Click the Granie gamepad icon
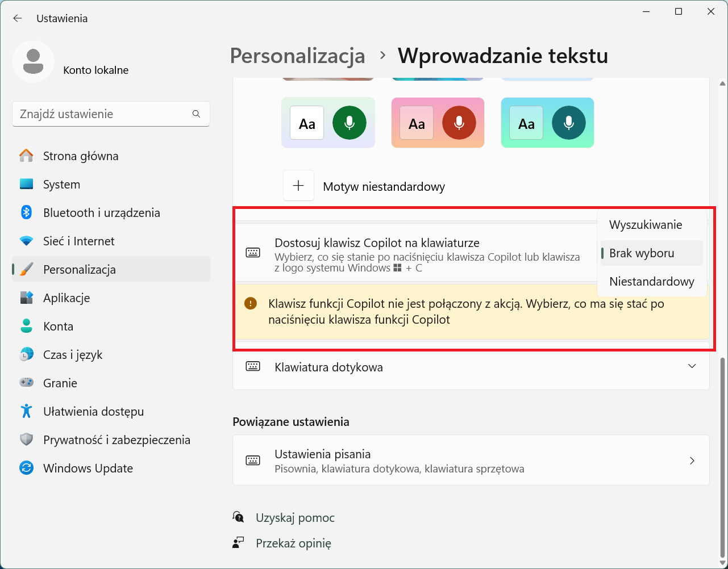Screen dimensions: 728x569 pos(26,383)
